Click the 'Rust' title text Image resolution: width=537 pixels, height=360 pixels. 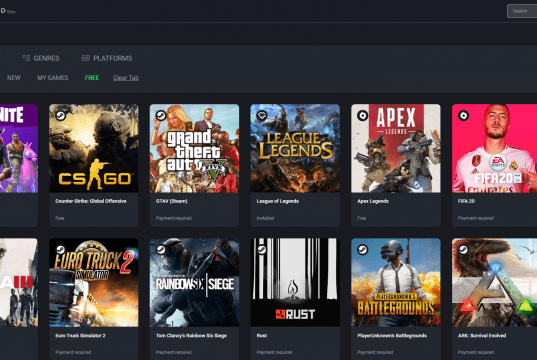262,336
